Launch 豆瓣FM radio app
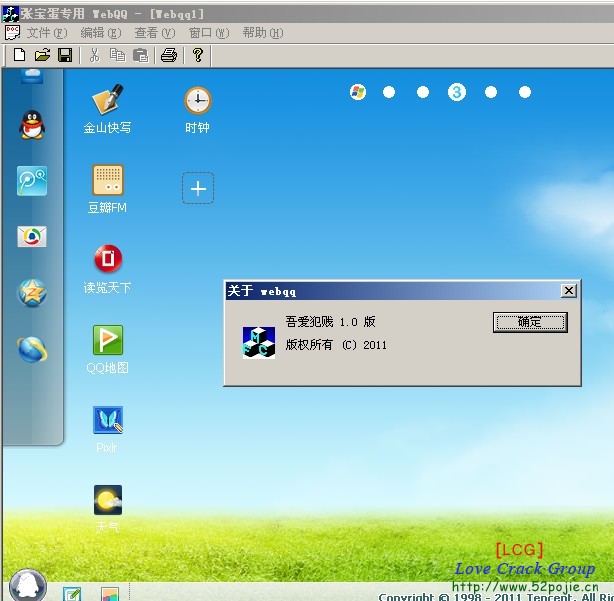Screen dimensions: 614x601 tap(107, 189)
